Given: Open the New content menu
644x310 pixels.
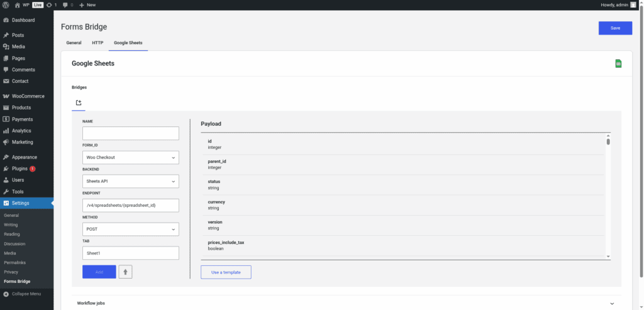Looking at the screenshot, I should (x=87, y=5).
